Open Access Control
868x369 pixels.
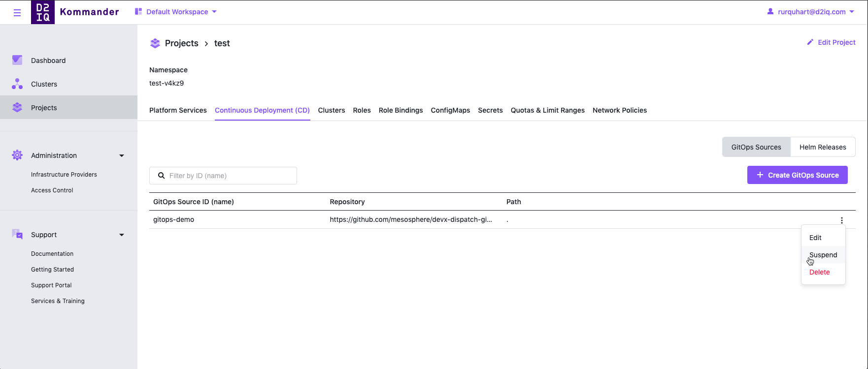52,190
